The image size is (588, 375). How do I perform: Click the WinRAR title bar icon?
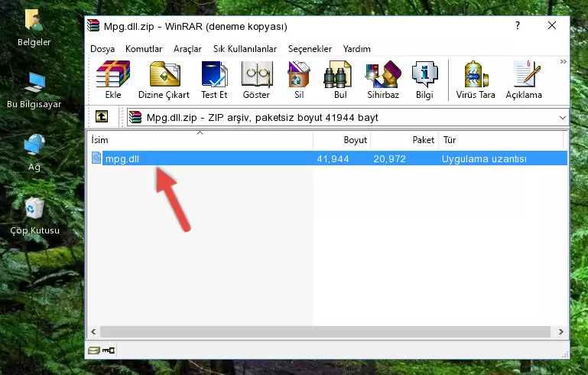tap(93, 25)
